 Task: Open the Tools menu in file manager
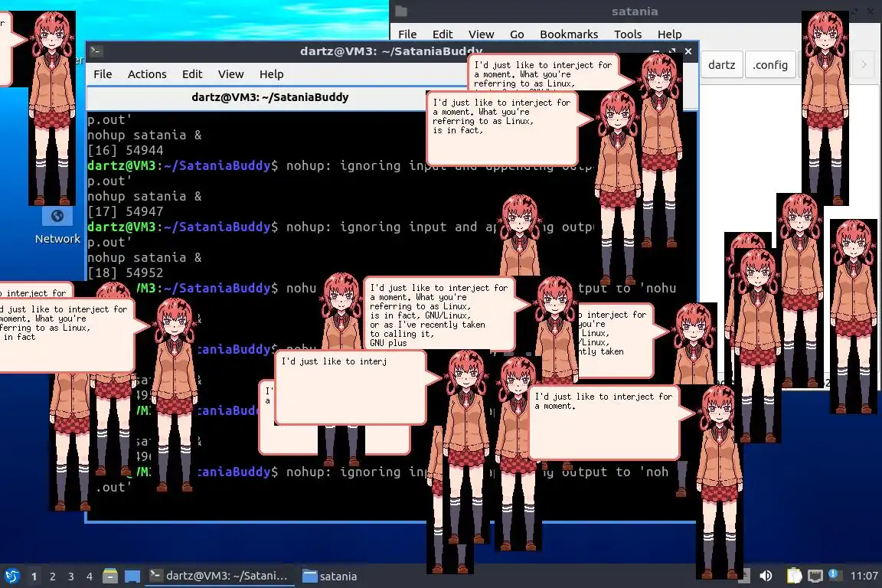[628, 34]
